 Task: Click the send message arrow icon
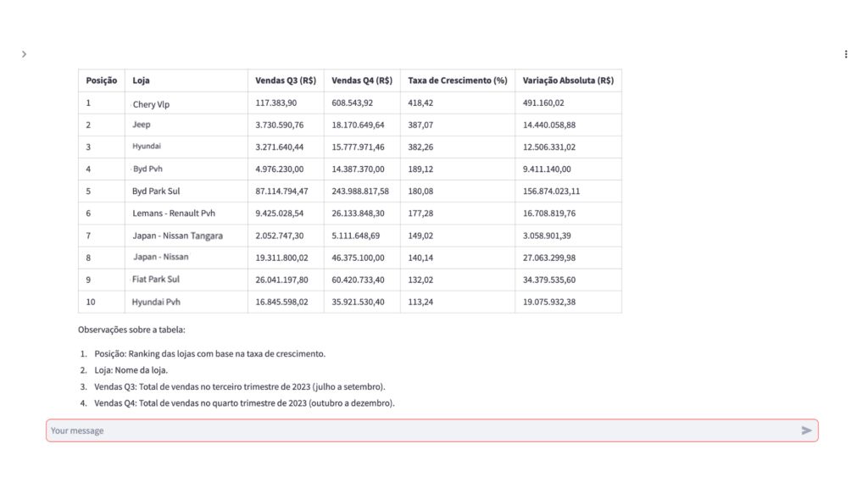(x=806, y=430)
